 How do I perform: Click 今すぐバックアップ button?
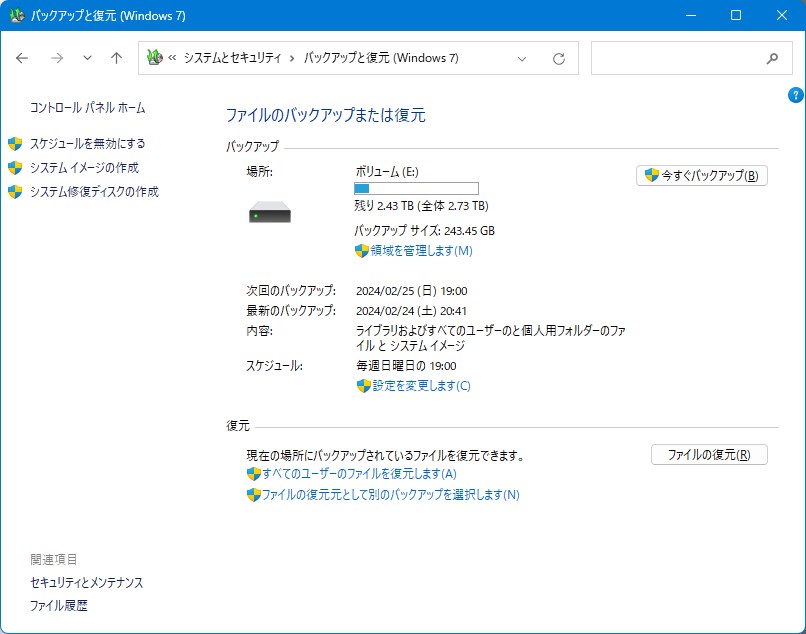pos(702,176)
